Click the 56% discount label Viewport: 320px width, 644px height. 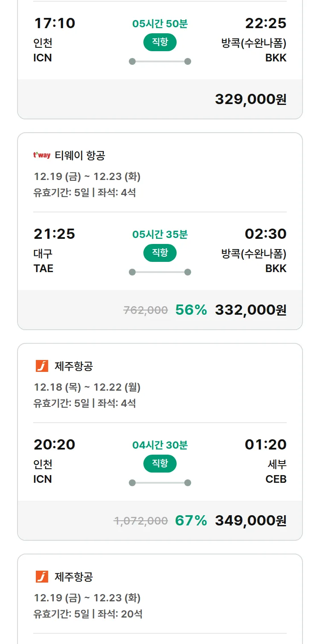191,310
